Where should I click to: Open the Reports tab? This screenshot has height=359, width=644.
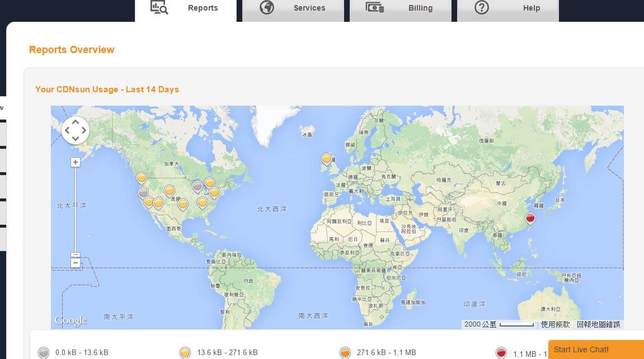click(186, 10)
